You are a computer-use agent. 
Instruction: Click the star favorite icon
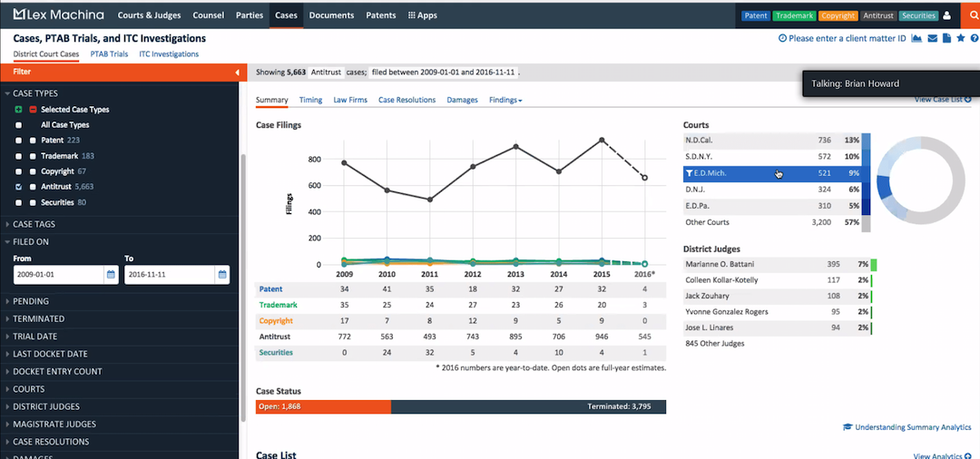(x=961, y=39)
